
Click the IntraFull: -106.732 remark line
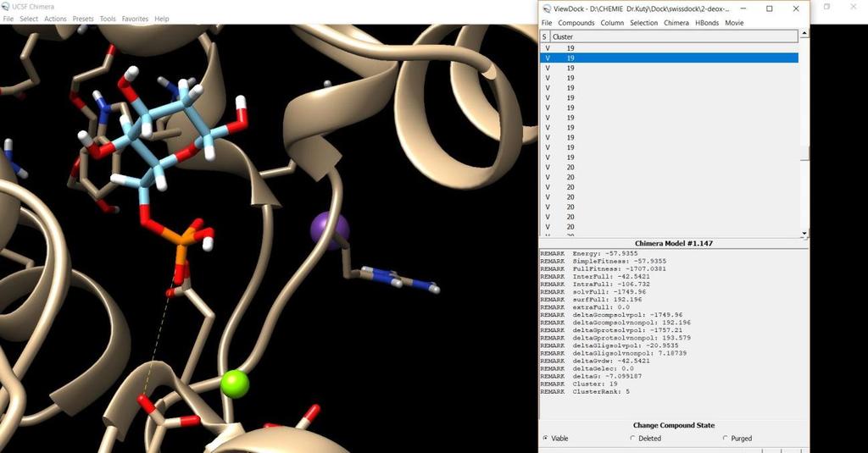pyautogui.click(x=595, y=284)
